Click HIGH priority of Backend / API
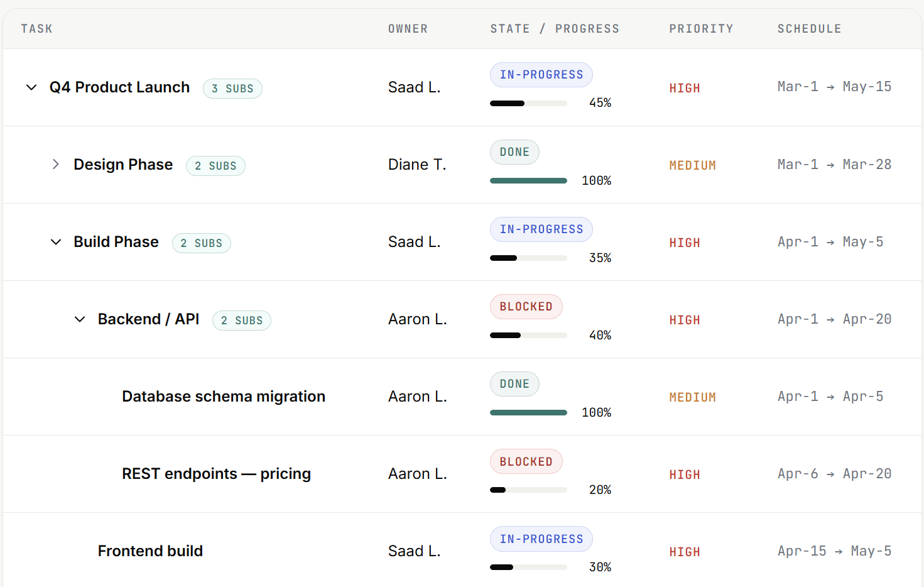This screenshot has height=587, width=924. pyautogui.click(x=685, y=321)
